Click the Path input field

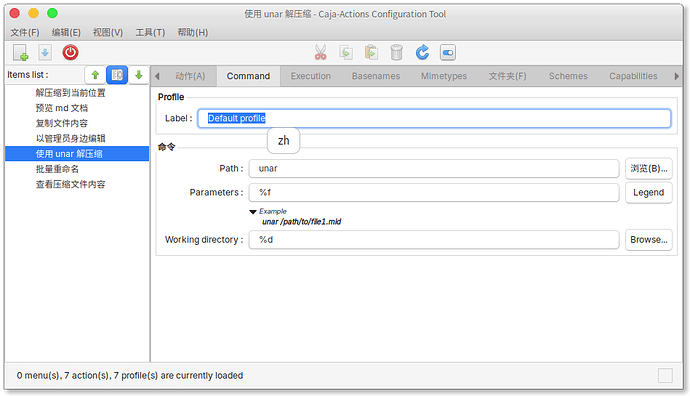click(x=434, y=169)
